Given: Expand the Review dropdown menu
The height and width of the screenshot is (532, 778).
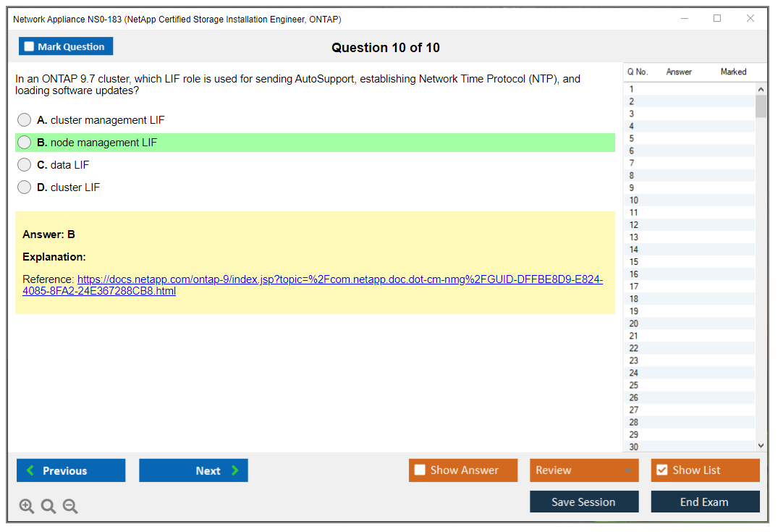Looking at the screenshot, I should [x=583, y=470].
